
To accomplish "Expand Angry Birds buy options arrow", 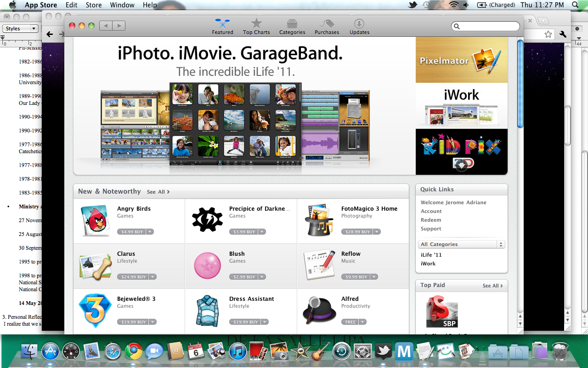I will point(150,232).
